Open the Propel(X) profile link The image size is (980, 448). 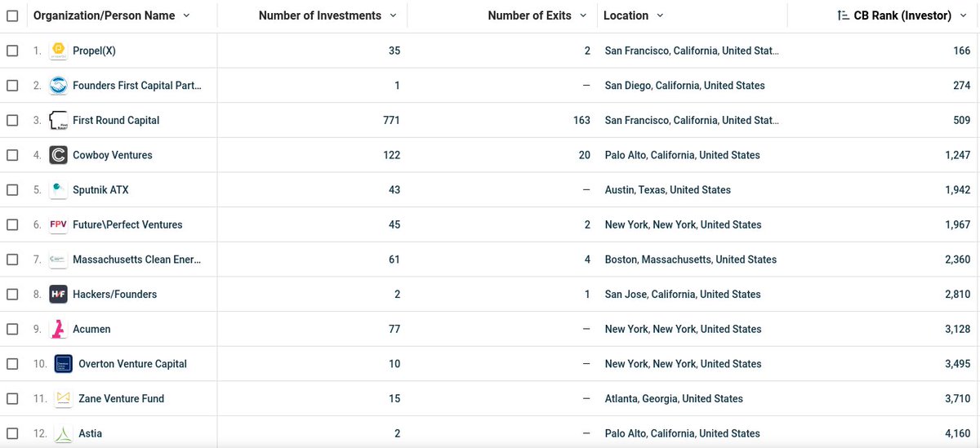click(94, 51)
